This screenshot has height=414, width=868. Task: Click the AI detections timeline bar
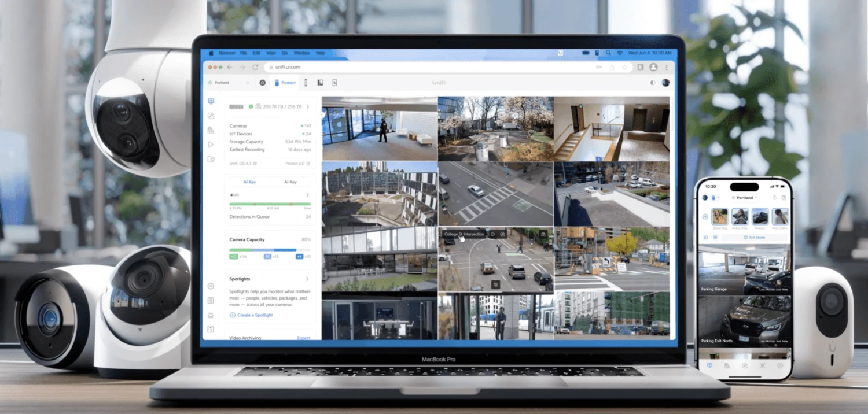[270, 204]
